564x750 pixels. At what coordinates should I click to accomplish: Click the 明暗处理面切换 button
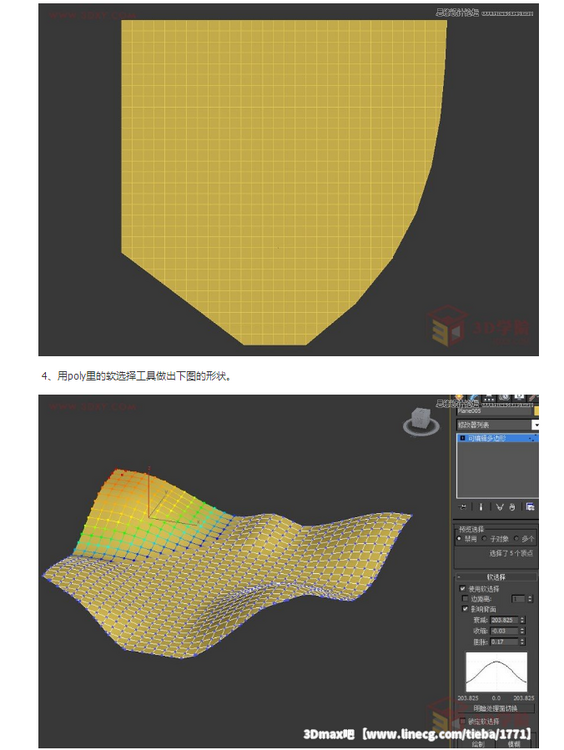point(495,708)
